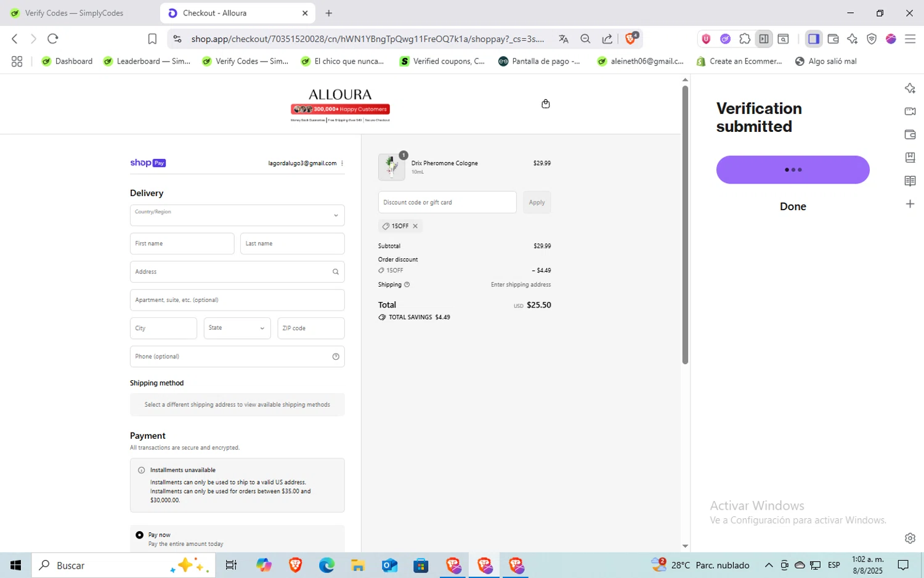The height and width of the screenshot is (578, 924).
Task: Open the extensions puzzle icon
Action: pos(745,39)
